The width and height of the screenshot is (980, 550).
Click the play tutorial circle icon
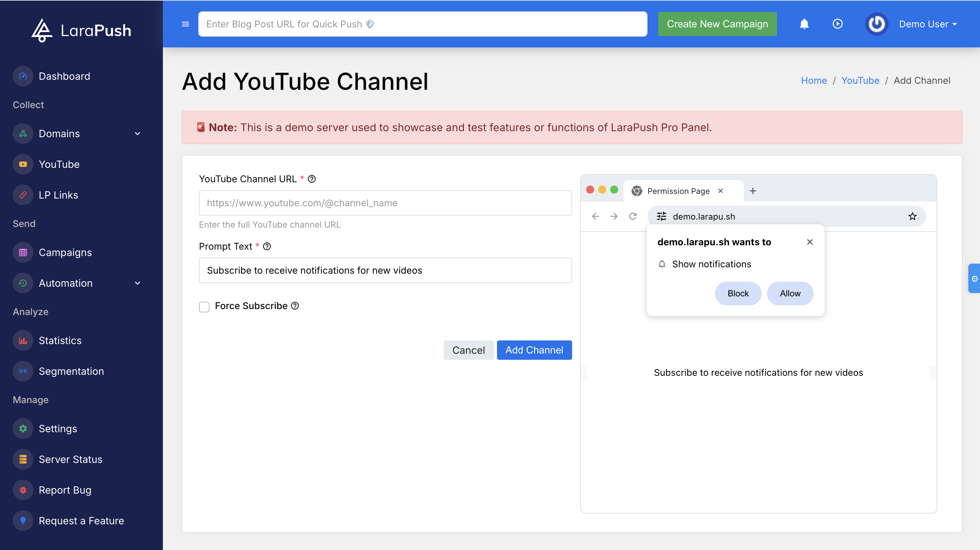coord(837,24)
